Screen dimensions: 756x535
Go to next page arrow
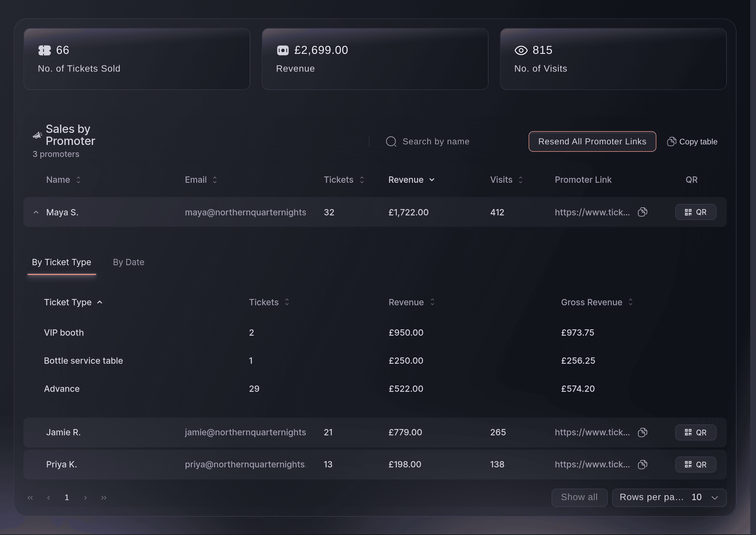[85, 497]
